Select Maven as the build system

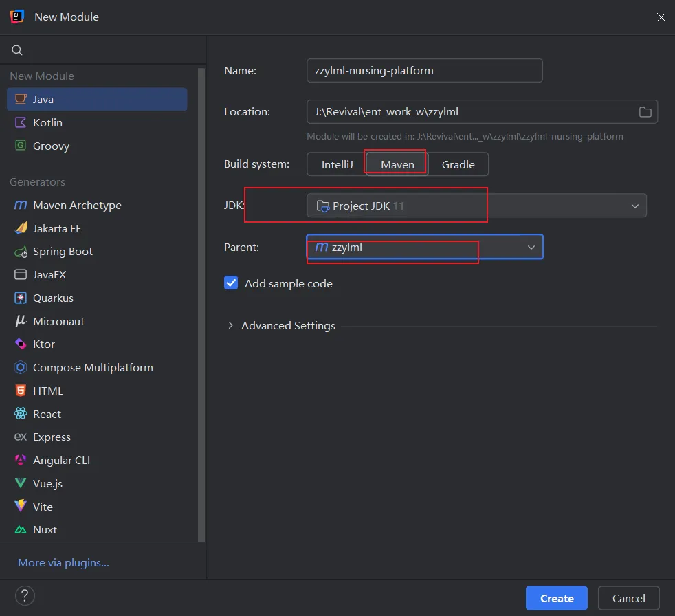(x=397, y=165)
